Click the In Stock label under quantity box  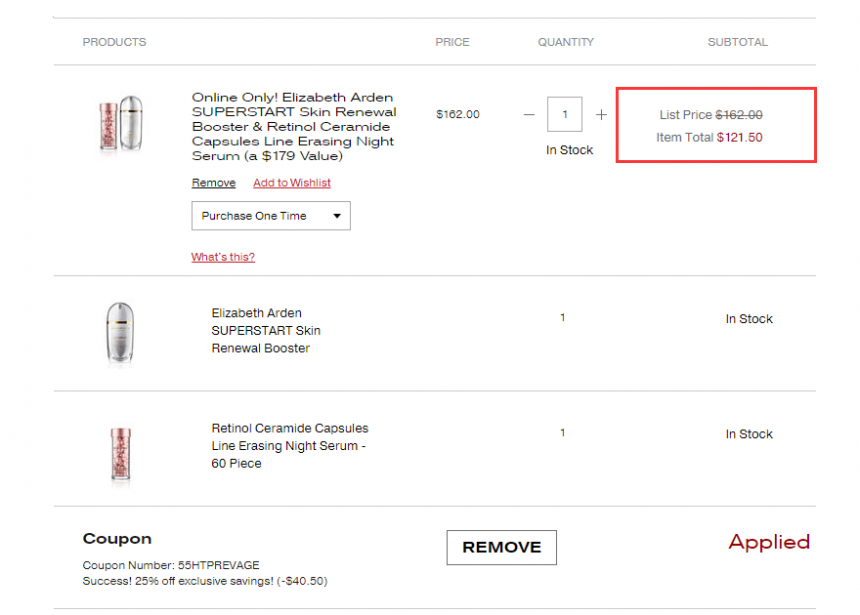click(x=569, y=150)
